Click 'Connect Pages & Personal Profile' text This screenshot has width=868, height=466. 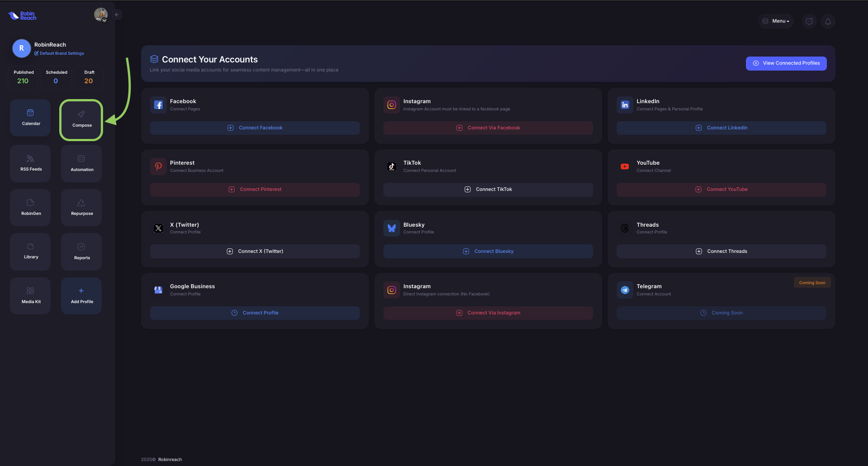click(x=670, y=109)
